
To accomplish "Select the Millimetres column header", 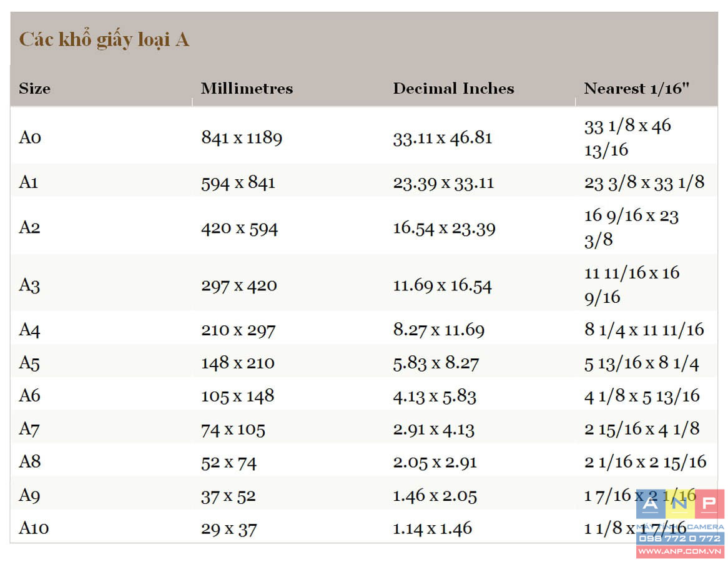I will 247,88.
